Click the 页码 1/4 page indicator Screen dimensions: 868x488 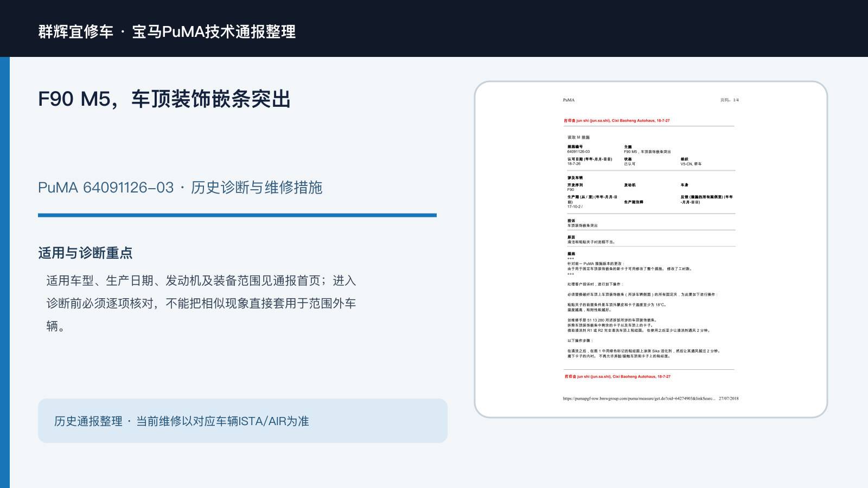(x=729, y=100)
